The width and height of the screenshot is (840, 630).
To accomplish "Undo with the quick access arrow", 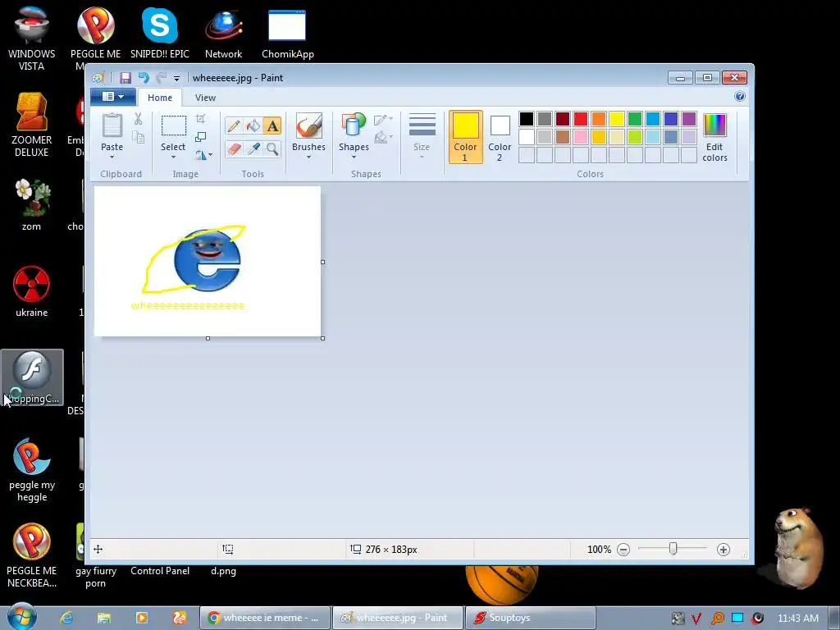I will (144, 78).
